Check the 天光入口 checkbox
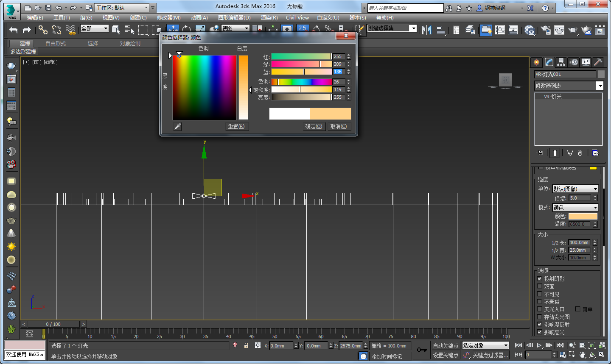 coord(540,309)
